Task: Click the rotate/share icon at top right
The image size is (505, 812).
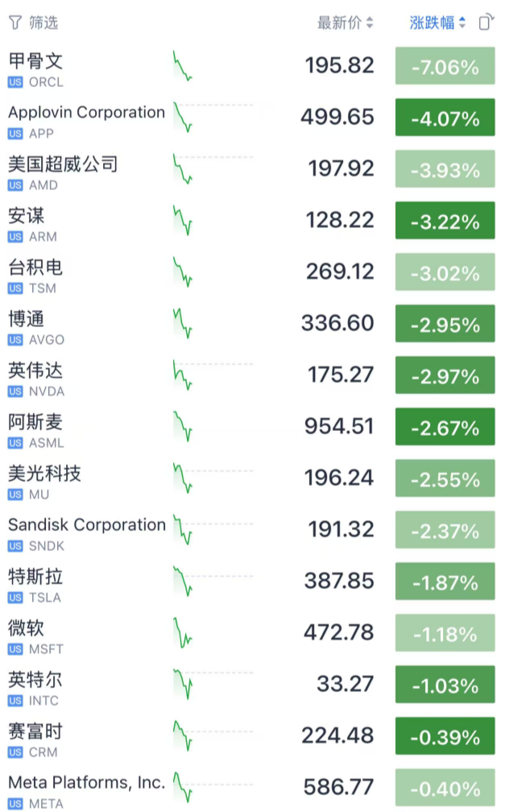Action: [485, 23]
